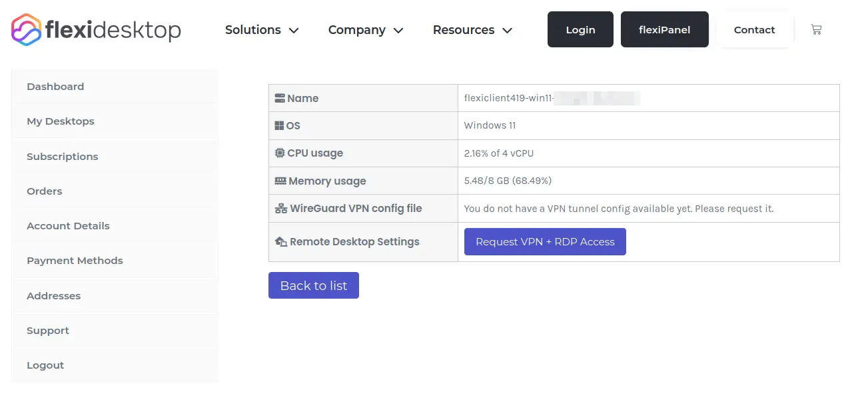Go to My Desktops in sidebar
This screenshot has width=868, height=404.
(115, 121)
